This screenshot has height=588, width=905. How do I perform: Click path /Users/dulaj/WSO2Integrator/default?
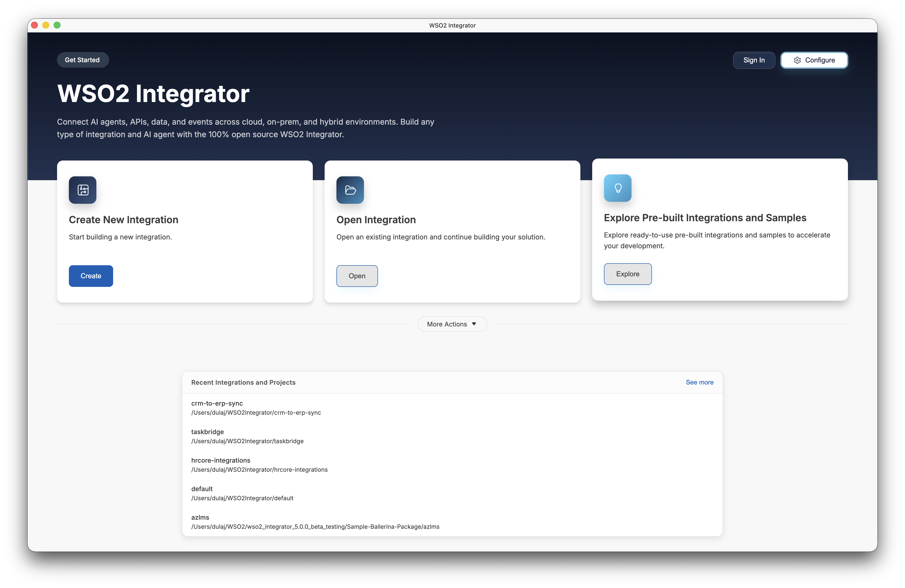(x=242, y=498)
